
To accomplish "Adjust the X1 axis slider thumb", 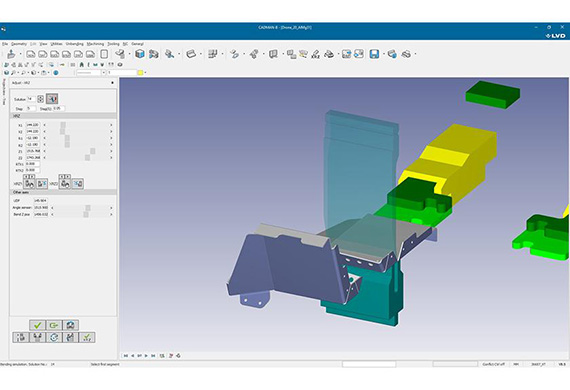I will click(x=63, y=125).
